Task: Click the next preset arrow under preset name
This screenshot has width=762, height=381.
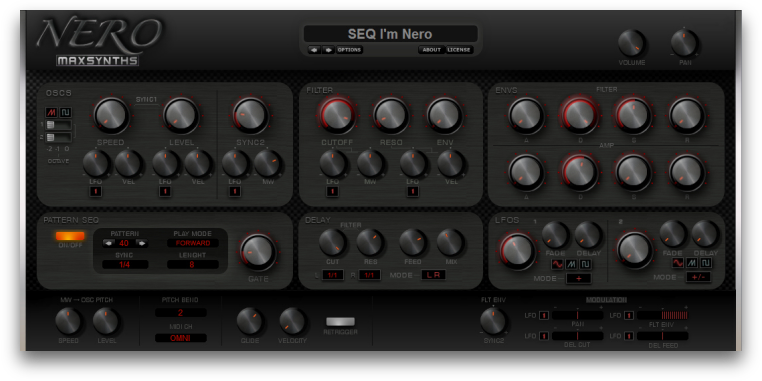Action: tap(329, 50)
